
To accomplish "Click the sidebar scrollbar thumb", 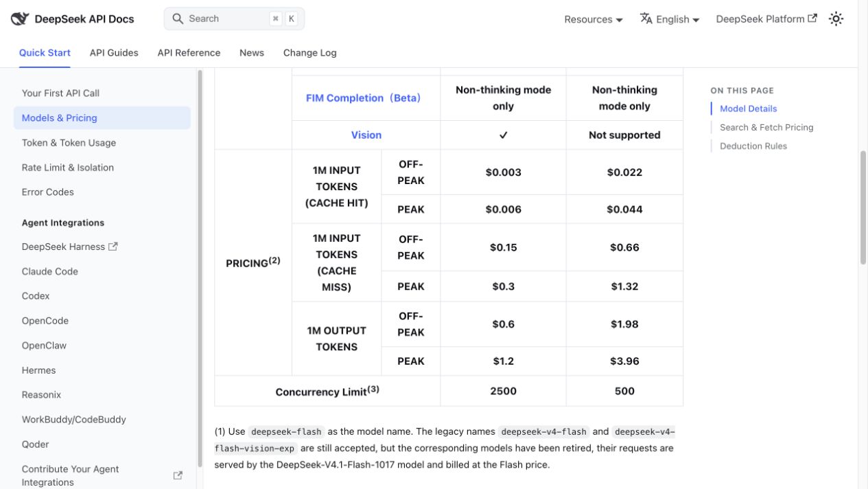I will click(x=200, y=268).
